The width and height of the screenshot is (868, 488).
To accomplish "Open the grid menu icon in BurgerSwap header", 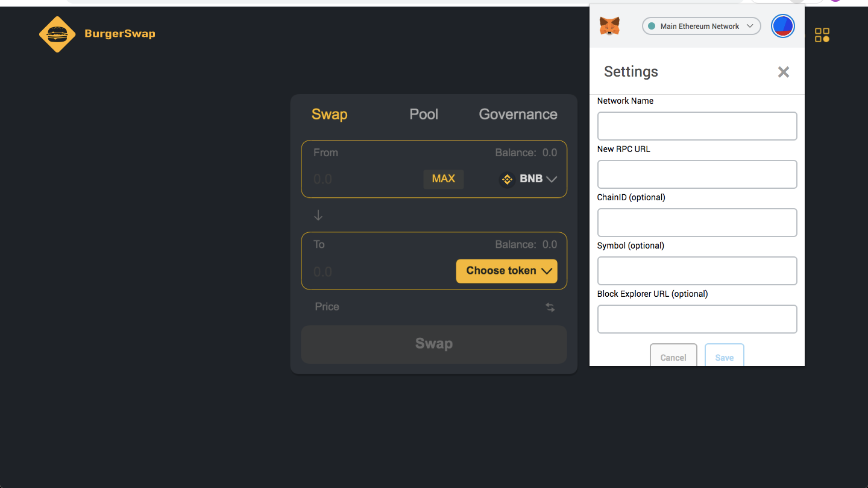I will pyautogui.click(x=822, y=35).
